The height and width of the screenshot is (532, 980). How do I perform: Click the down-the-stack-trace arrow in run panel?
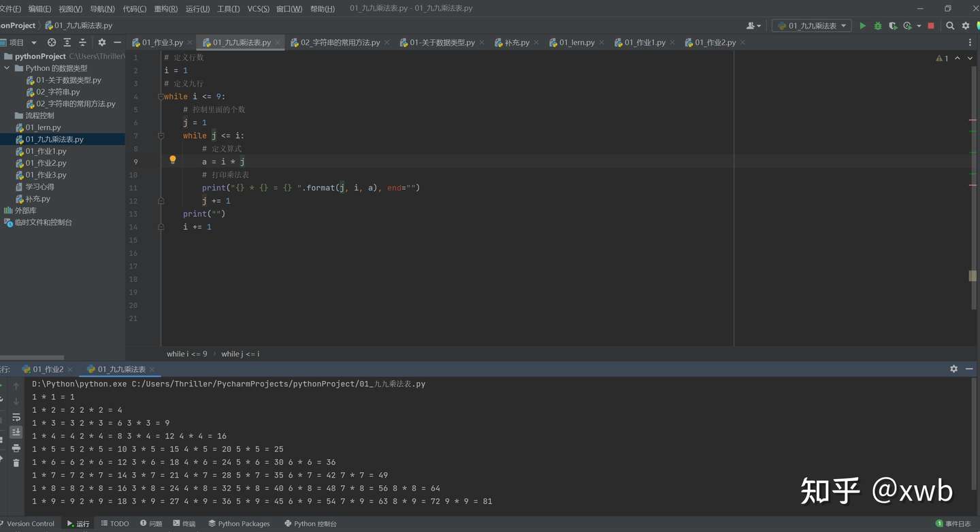[x=16, y=401]
